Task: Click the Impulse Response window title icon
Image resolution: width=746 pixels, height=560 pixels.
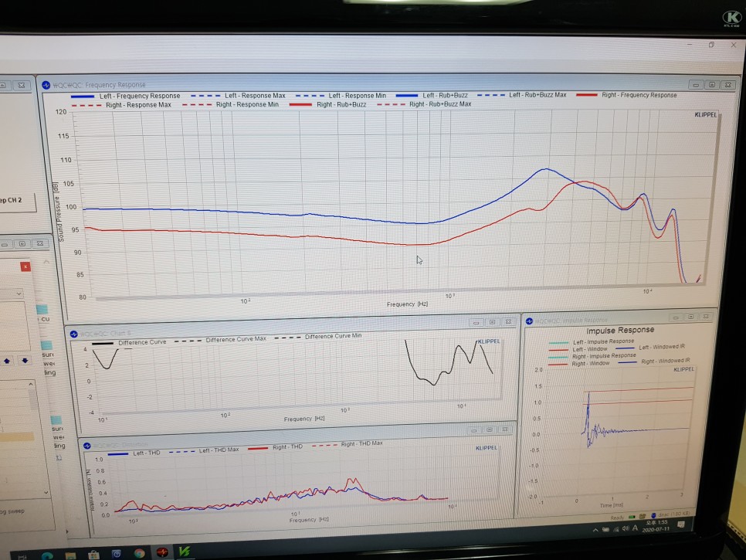Action: point(529,321)
